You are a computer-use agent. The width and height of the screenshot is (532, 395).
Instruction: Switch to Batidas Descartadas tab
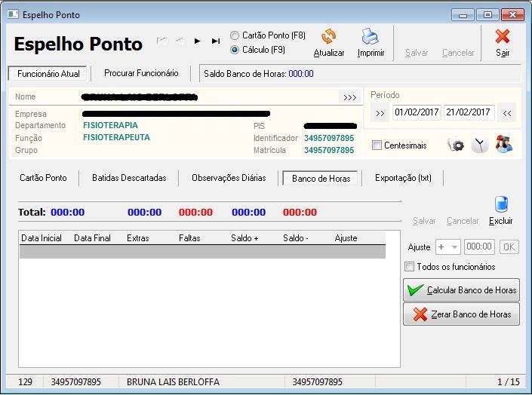click(129, 178)
